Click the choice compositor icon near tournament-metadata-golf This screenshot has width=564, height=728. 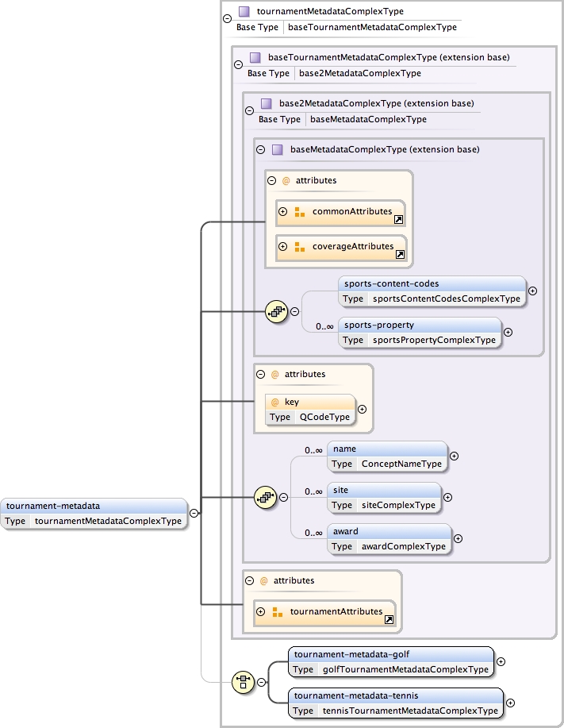pyautogui.click(x=242, y=681)
